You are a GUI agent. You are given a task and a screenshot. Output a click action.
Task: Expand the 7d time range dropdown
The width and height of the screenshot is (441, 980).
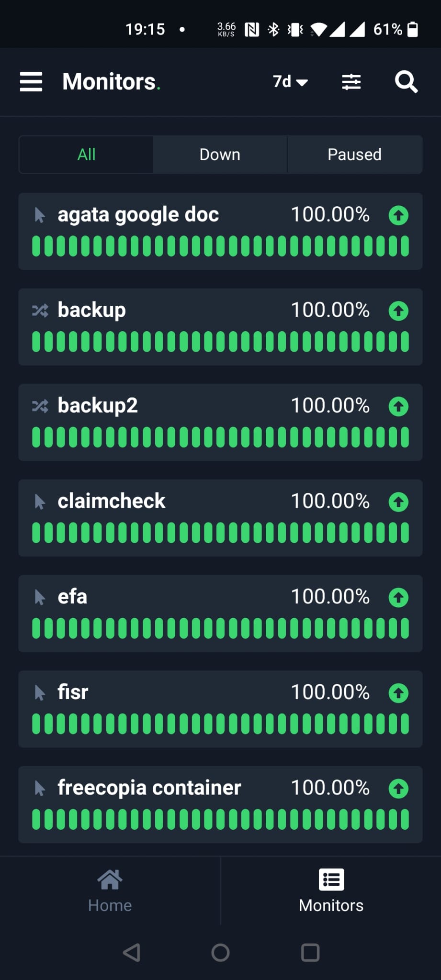290,82
